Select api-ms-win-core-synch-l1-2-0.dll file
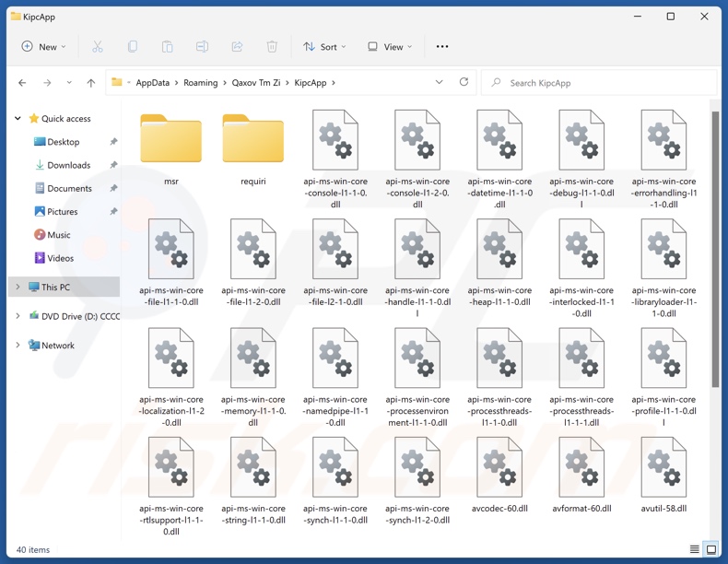The image size is (728, 564). [417, 481]
